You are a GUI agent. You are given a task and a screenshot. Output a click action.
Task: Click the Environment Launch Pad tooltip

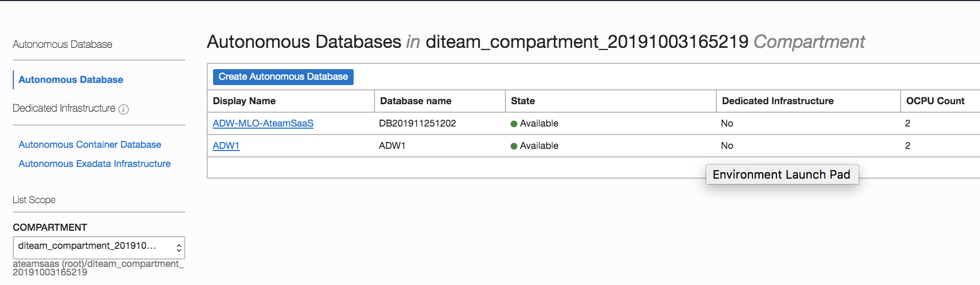781,174
